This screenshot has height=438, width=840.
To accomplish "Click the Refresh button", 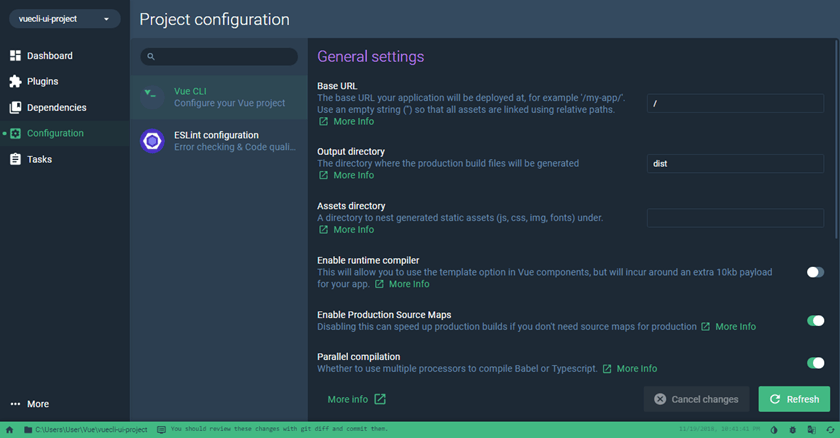I will point(794,399).
